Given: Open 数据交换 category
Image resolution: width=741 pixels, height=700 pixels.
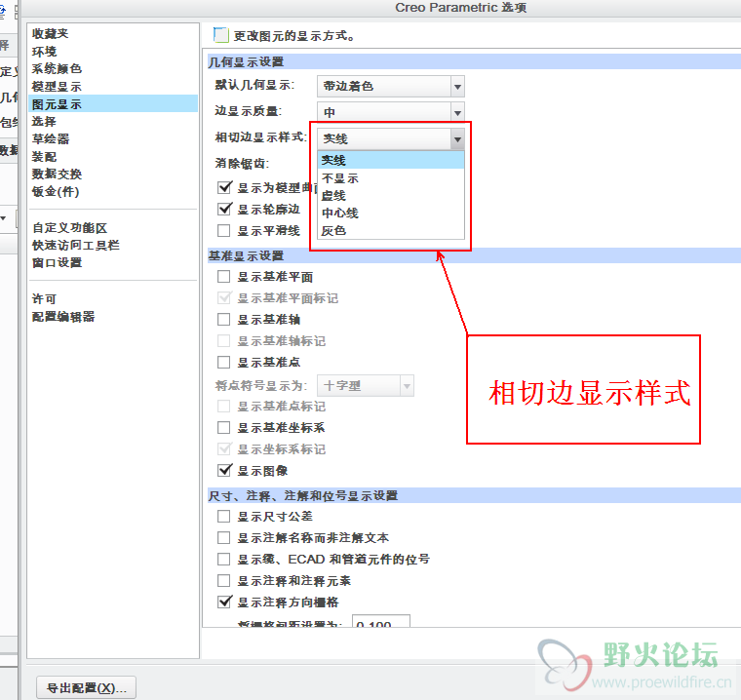Looking at the screenshot, I should (x=57, y=174).
